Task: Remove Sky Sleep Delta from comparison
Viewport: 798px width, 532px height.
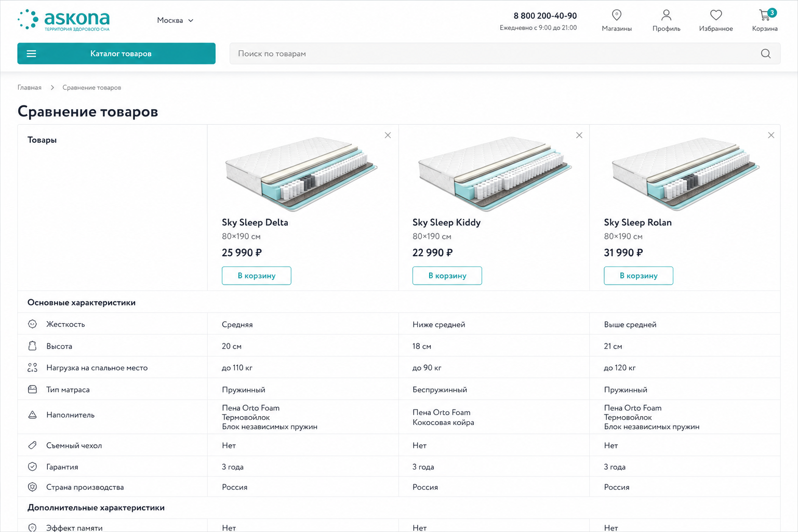Action: tap(388, 135)
